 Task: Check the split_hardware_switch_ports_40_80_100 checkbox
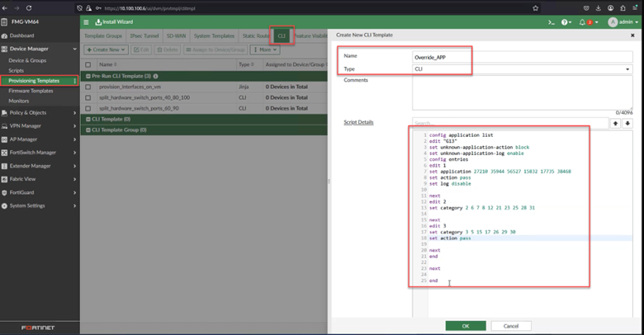[89, 97]
